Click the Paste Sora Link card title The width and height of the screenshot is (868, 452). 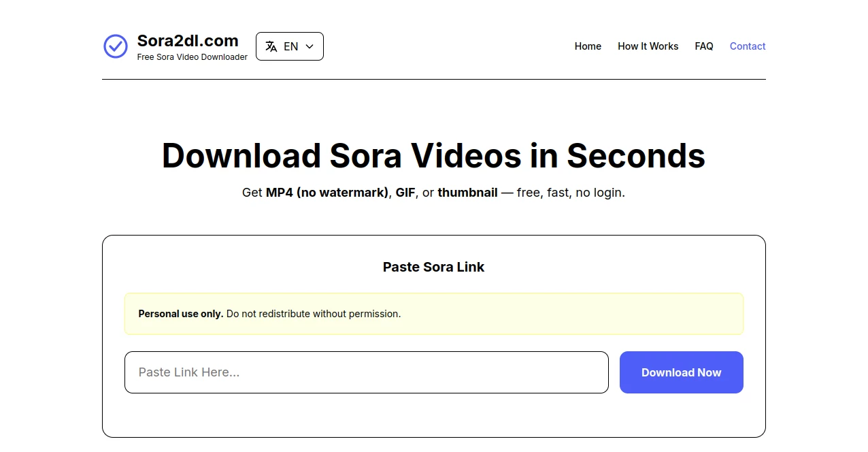[x=433, y=267]
